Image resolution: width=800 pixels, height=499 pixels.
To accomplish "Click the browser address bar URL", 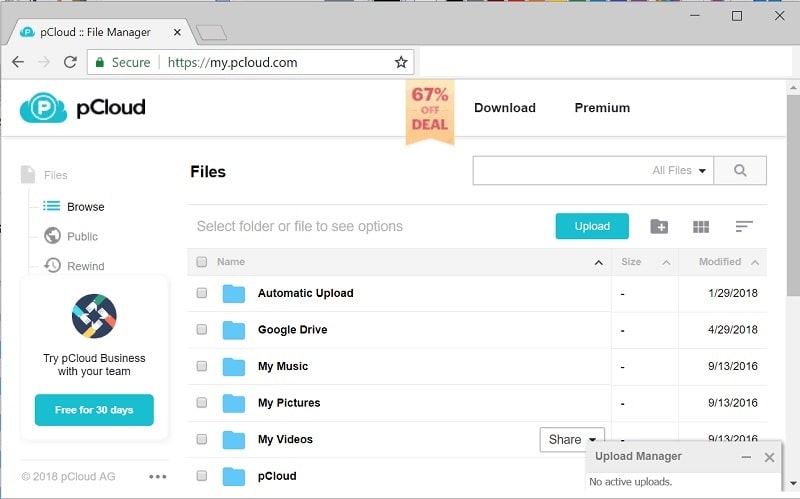I will [x=232, y=62].
